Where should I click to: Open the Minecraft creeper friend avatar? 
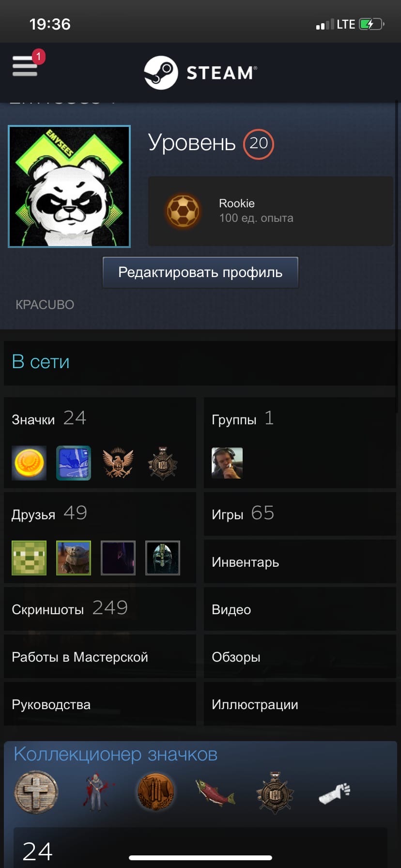point(29,558)
